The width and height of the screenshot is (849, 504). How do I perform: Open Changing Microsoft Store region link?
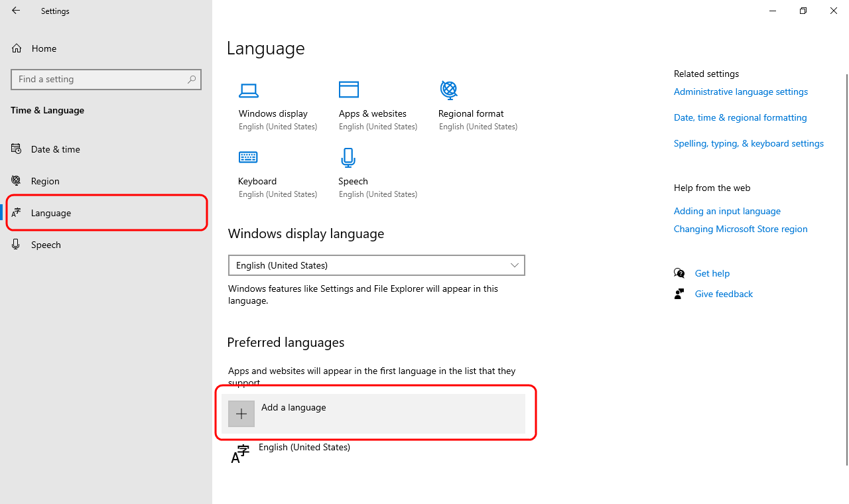(741, 229)
